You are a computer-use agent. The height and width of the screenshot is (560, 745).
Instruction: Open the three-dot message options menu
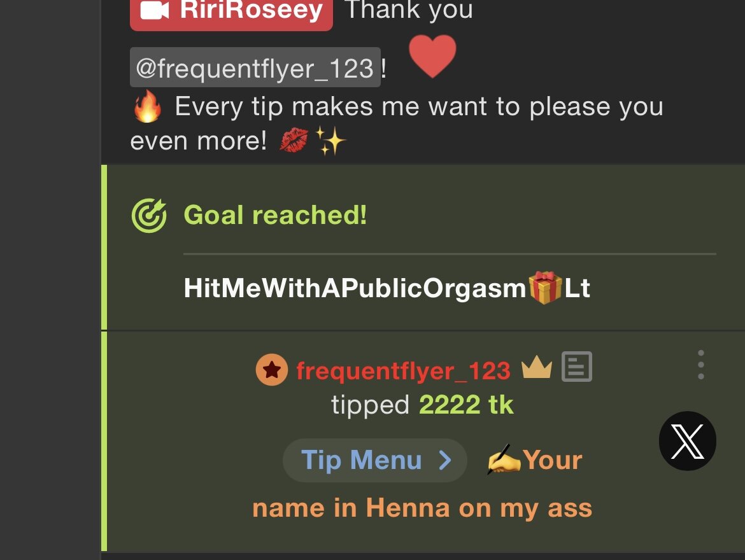point(701,365)
